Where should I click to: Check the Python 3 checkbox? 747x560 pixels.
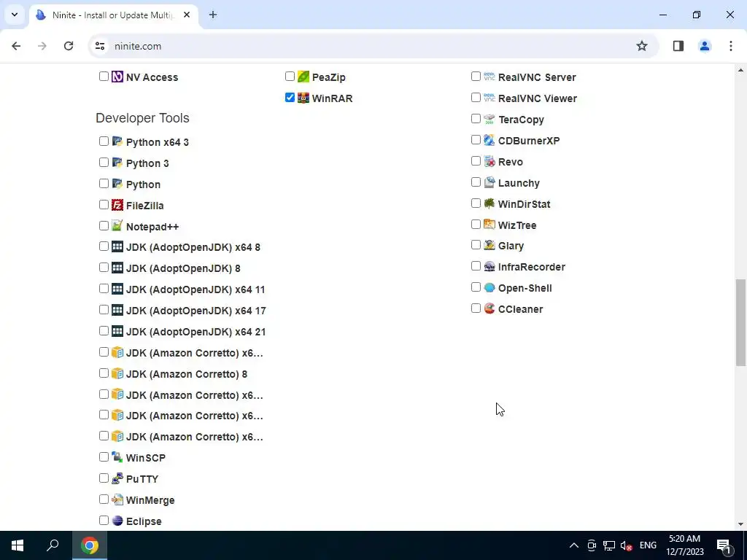[x=104, y=163]
